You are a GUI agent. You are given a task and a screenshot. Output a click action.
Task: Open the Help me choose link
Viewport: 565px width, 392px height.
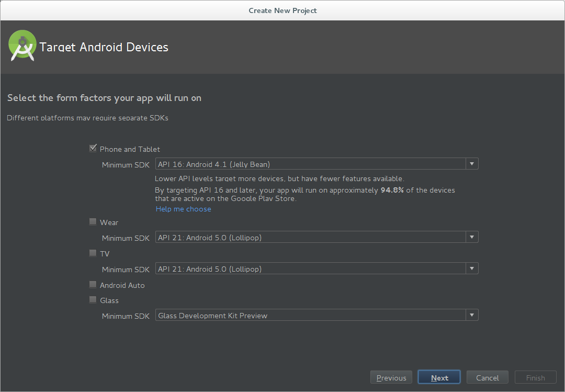click(184, 209)
